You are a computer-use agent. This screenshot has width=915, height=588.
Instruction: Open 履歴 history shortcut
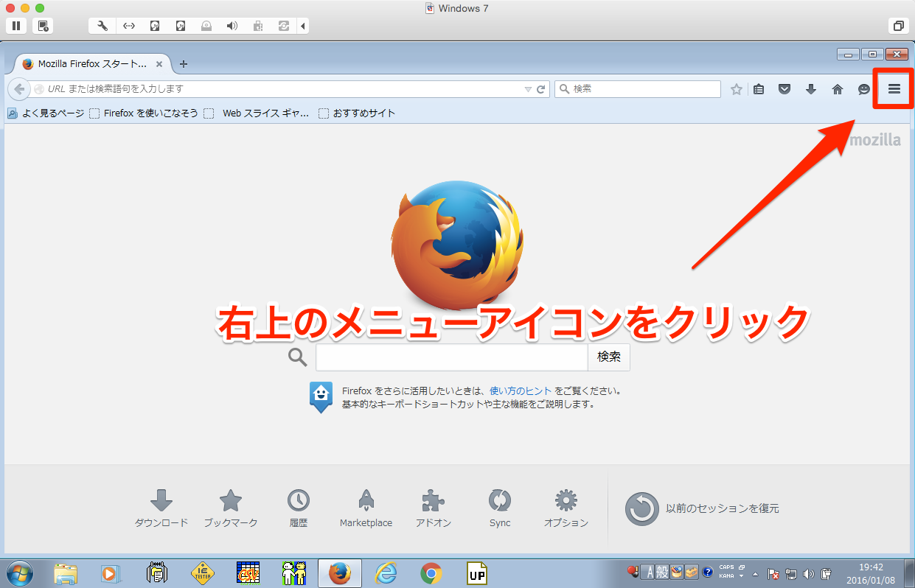tap(299, 508)
